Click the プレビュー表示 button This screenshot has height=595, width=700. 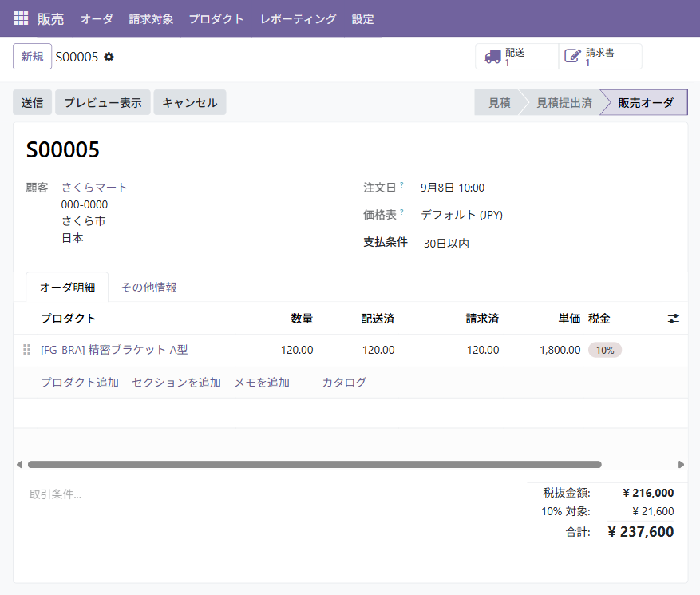point(103,102)
